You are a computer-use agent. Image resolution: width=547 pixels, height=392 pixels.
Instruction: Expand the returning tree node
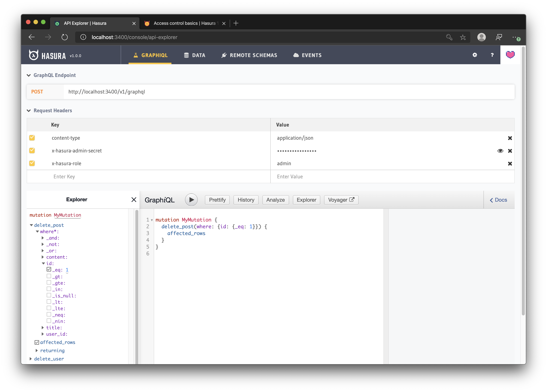(37, 351)
